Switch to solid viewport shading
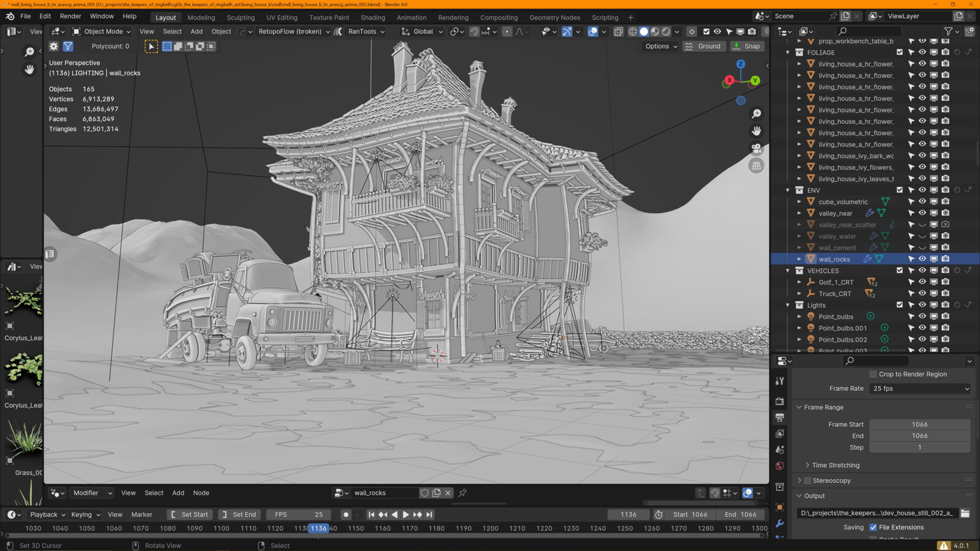Viewport: 980px width, 551px height. click(x=644, y=31)
